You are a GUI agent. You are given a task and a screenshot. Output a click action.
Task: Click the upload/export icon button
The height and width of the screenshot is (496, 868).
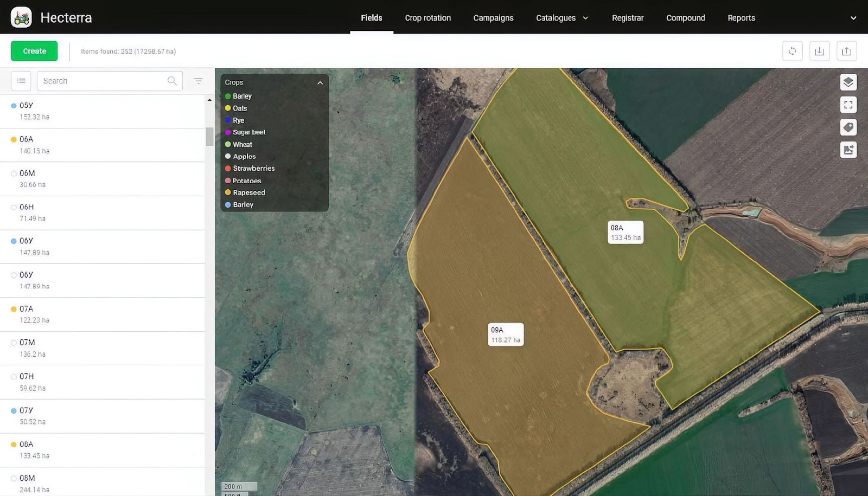pyautogui.click(x=846, y=51)
